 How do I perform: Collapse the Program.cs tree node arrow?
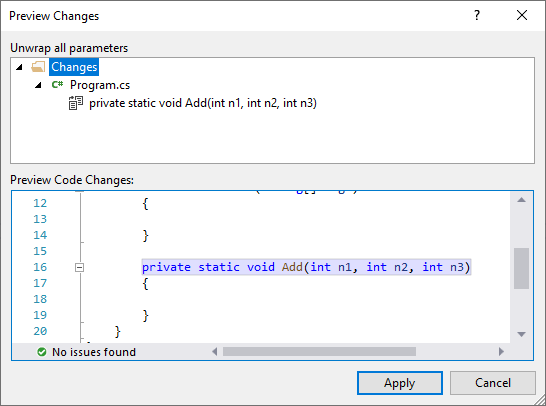(x=38, y=85)
